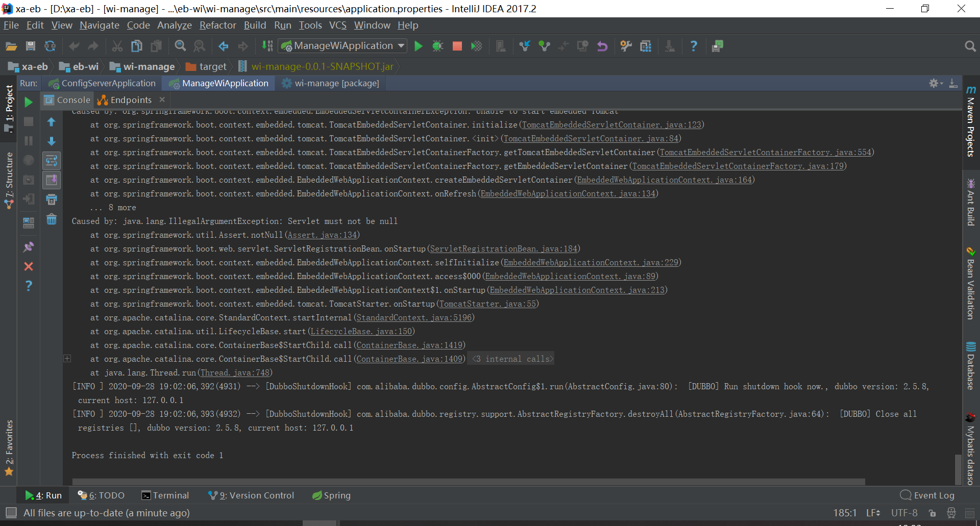Open the Build menu

[x=255, y=25]
